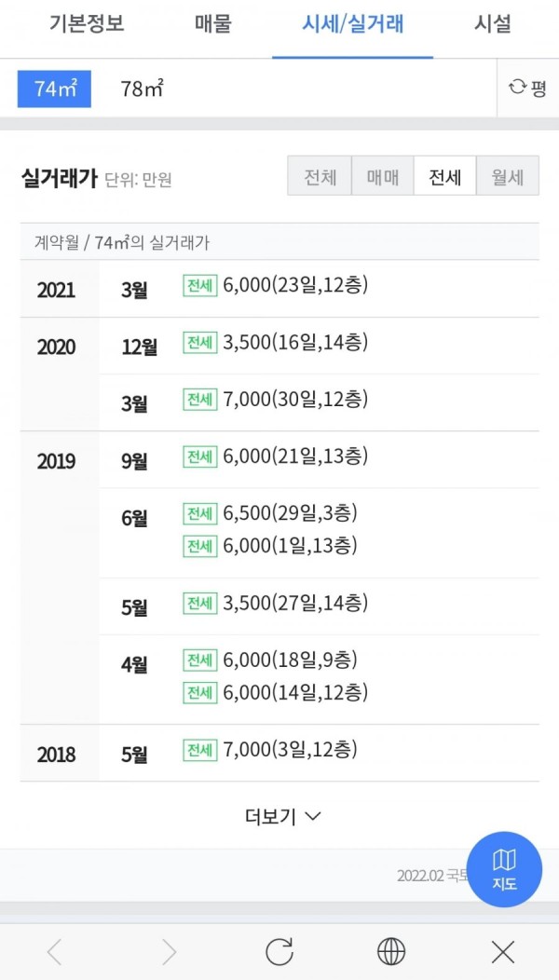Click the browser forward arrow
This screenshot has width=559, height=980.
[169, 952]
